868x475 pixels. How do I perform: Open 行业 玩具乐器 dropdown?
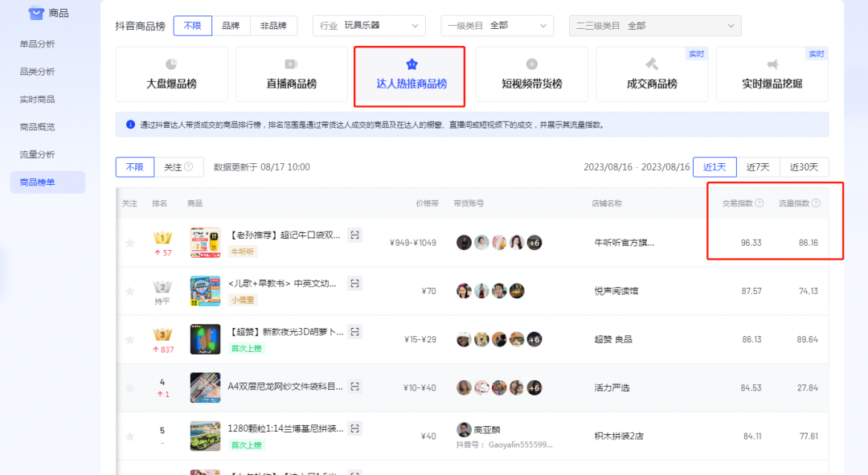click(369, 26)
